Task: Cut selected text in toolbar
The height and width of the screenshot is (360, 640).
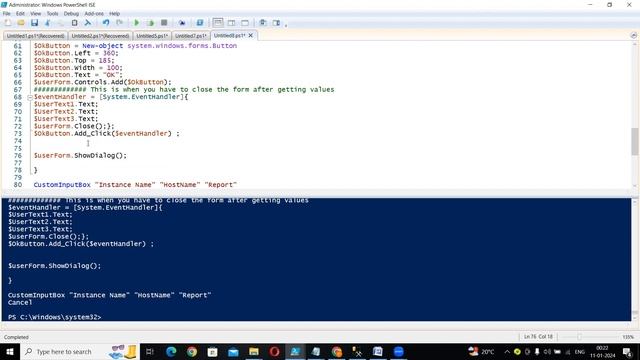Action: pos(47,23)
